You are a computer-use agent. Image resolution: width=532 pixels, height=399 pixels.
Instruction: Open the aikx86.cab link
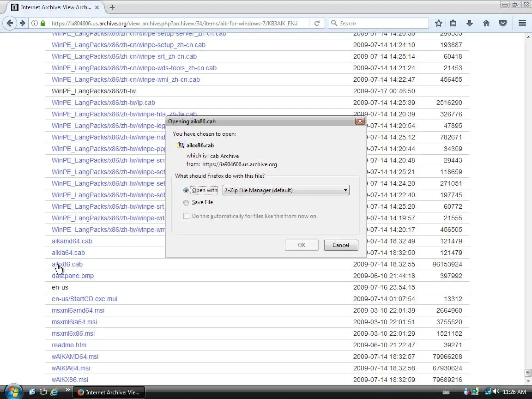coord(67,264)
